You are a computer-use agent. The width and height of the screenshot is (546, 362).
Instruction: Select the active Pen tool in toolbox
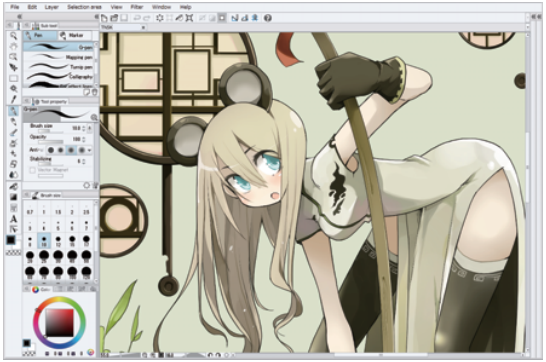14,111
